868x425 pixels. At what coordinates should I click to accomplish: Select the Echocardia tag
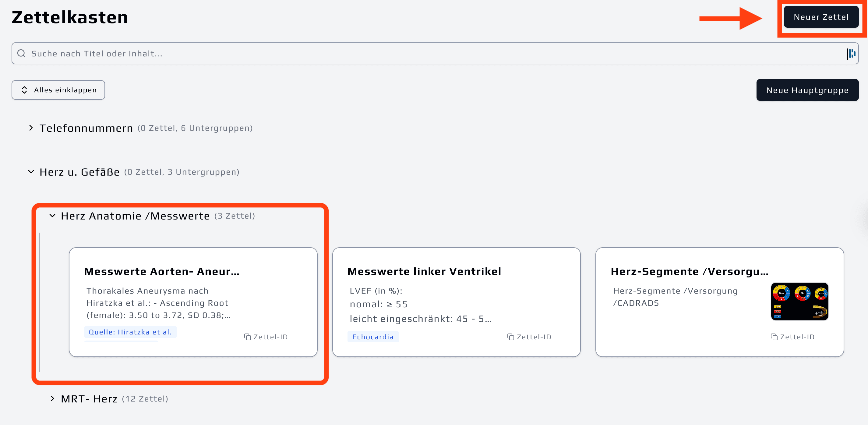[x=373, y=337]
